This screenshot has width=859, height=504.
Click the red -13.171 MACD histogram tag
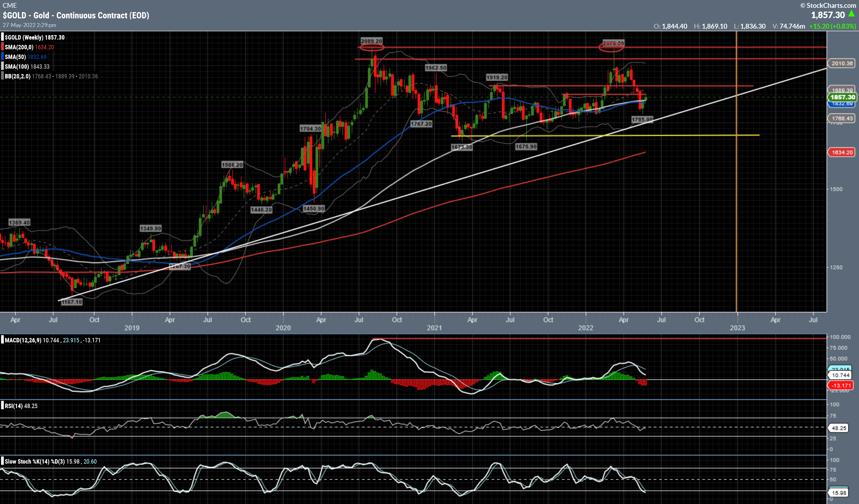click(x=841, y=385)
